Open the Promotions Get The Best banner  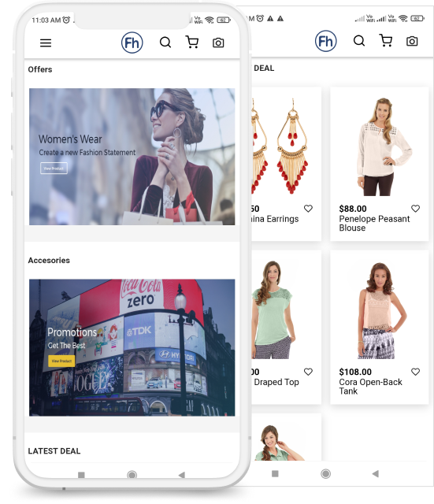132,347
